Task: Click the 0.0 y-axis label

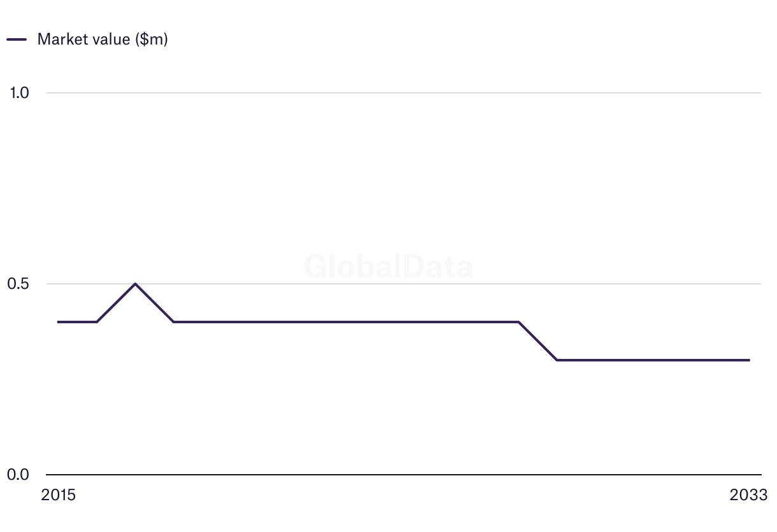Action: [20, 475]
